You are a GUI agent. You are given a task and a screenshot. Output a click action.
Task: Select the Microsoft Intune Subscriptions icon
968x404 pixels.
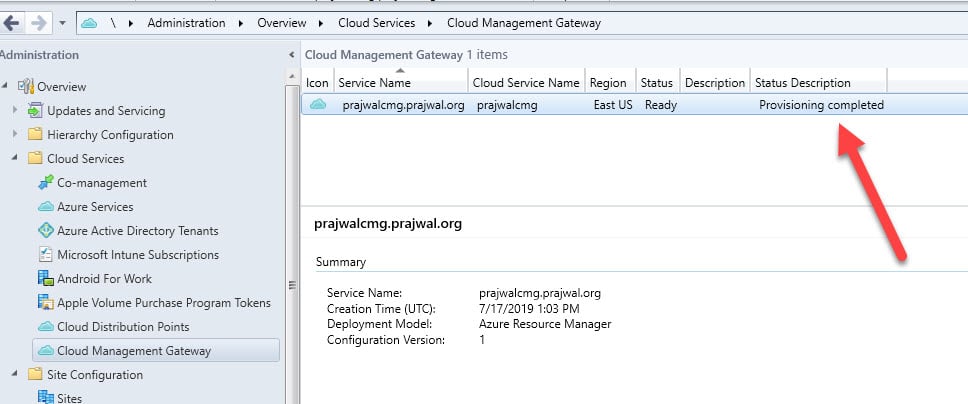click(46, 255)
